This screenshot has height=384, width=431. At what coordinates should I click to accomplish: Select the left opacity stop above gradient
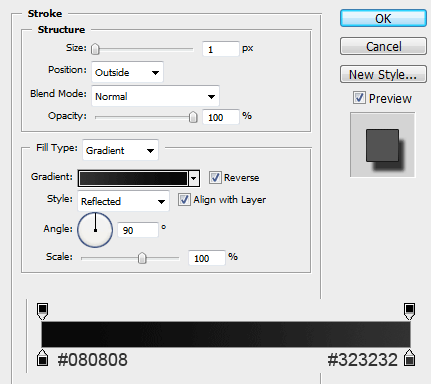(x=42, y=311)
